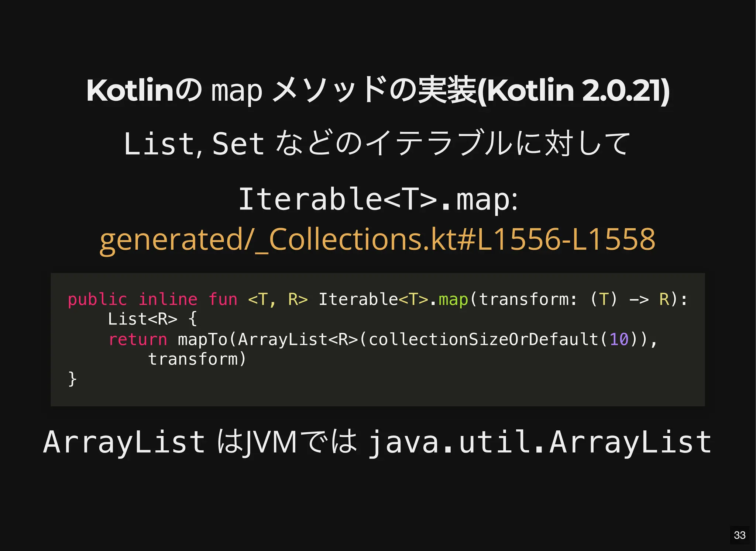The image size is (756, 551).
Task: Click the text 'ArrayList はJVMでは java.util.ArrayList'
Action: click(x=377, y=442)
